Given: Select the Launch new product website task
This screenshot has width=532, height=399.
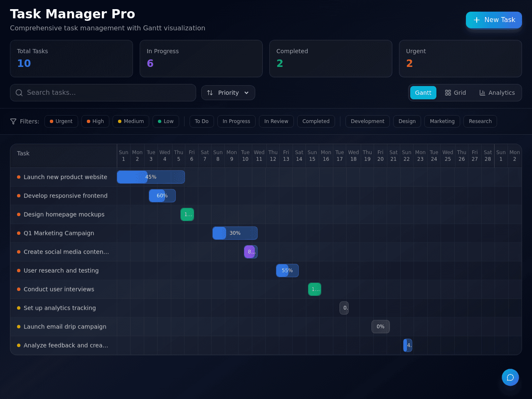Looking at the screenshot, I should 64,177.
